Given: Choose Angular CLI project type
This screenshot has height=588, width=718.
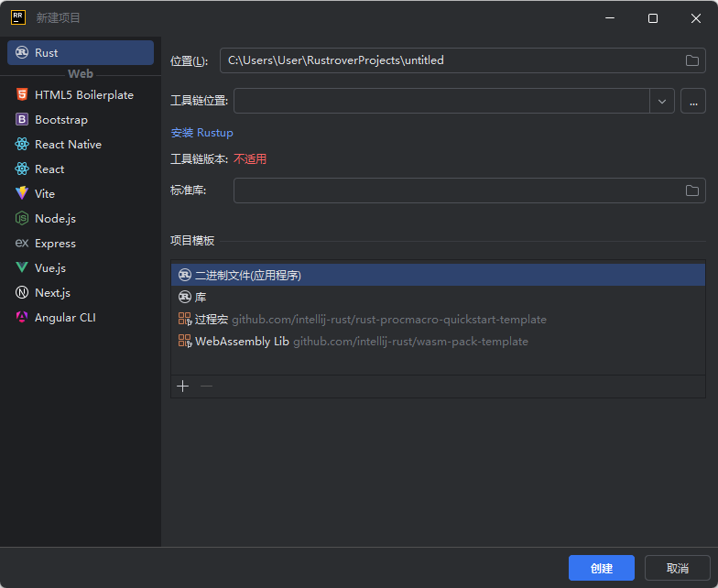Looking at the screenshot, I should point(81,317).
